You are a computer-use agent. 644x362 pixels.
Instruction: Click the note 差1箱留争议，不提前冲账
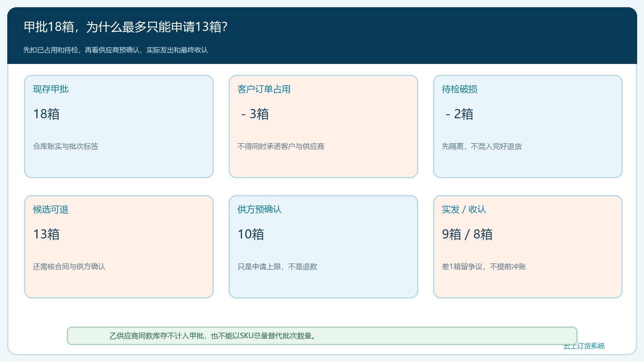tap(484, 267)
